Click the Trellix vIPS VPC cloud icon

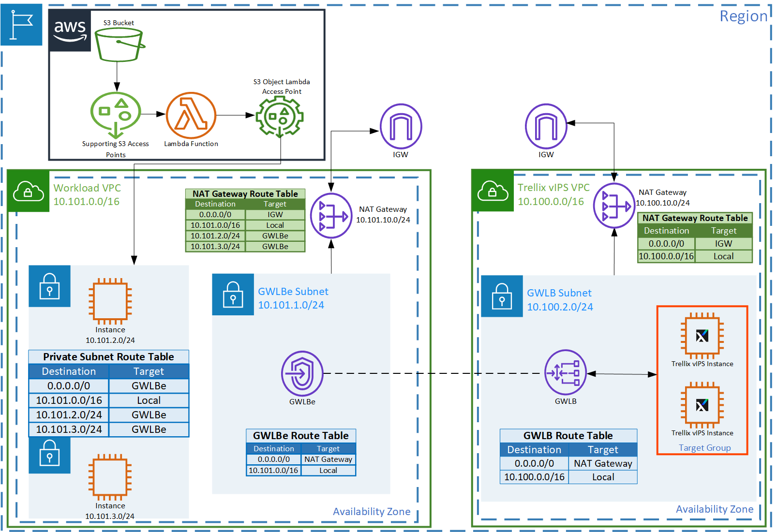(493, 191)
